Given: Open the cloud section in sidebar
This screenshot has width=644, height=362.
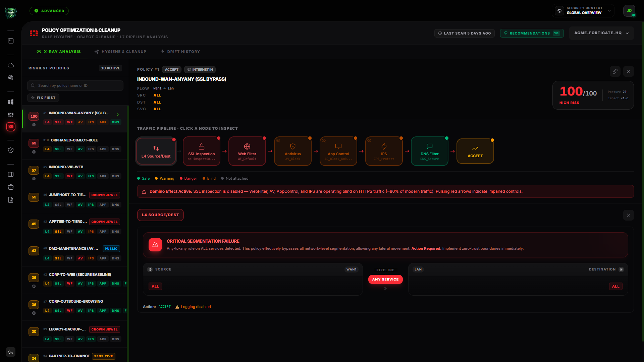Looking at the screenshot, I should (x=11, y=65).
